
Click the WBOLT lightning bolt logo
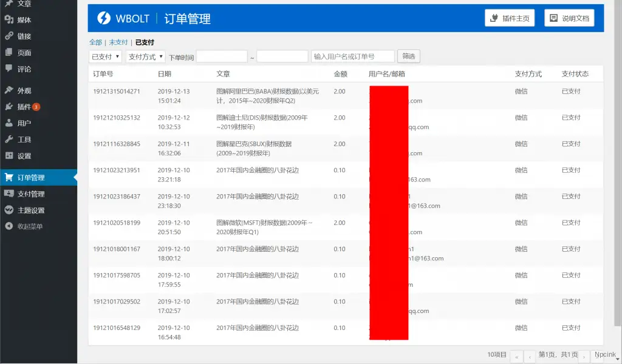pyautogui.click(x=104, y=18)
